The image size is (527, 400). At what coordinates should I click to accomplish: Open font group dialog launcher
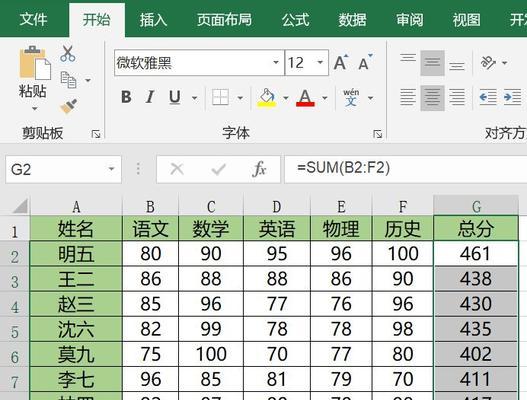(x=377, y=134)
